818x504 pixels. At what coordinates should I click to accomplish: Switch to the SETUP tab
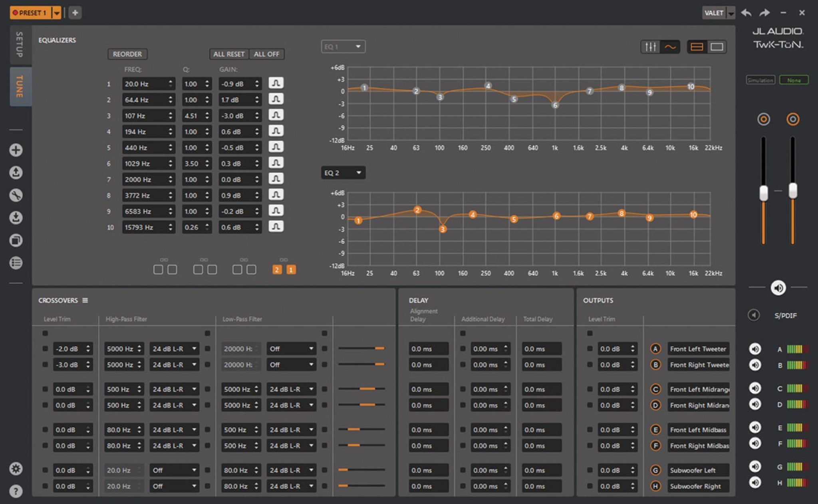click(19, 44)
